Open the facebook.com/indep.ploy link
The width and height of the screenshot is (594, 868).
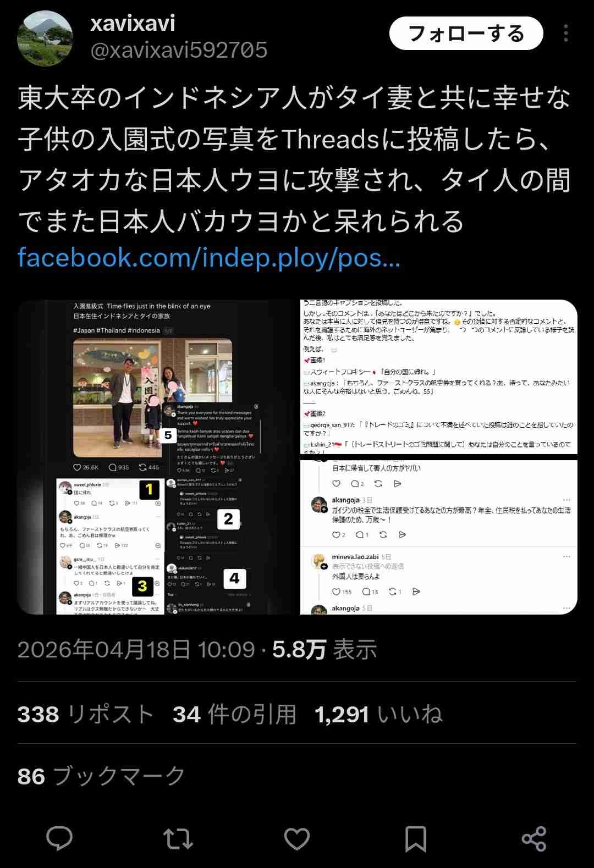(x=209, y=258)
